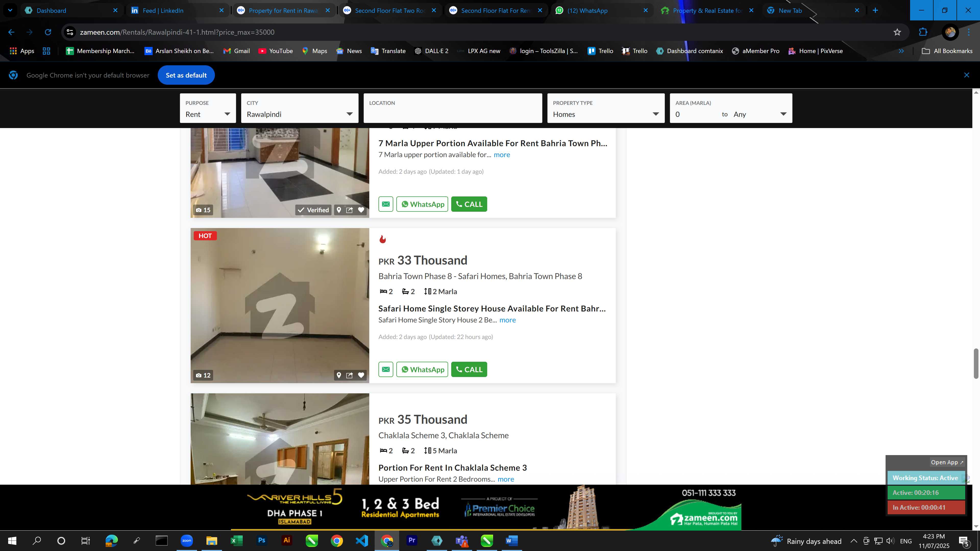Show more bookmarks with the chevron
The height and width of the screenshot is (551, 980).
901,51
